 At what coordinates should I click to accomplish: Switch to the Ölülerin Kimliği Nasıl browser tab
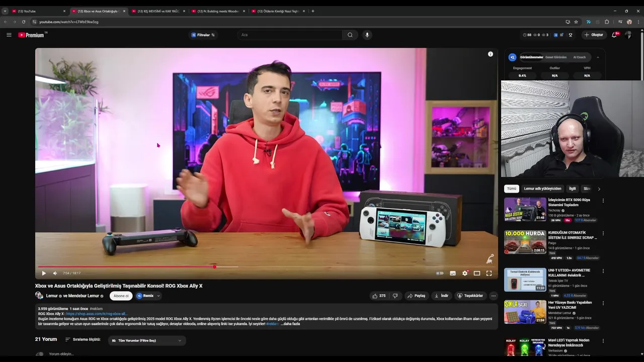coord(278,11)
